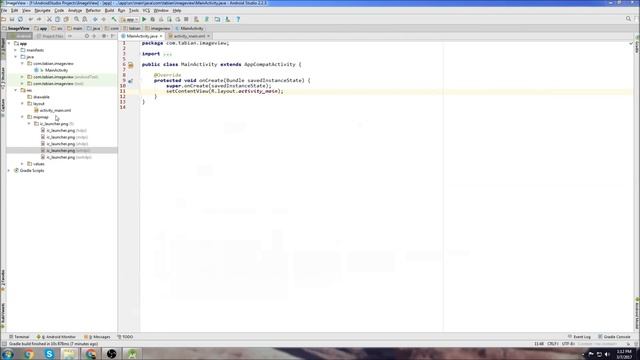Image resolution: width=640 pixels, height=360 pixels.
Task: Collapse the res folder arrow
Action: tap(16, 90)
